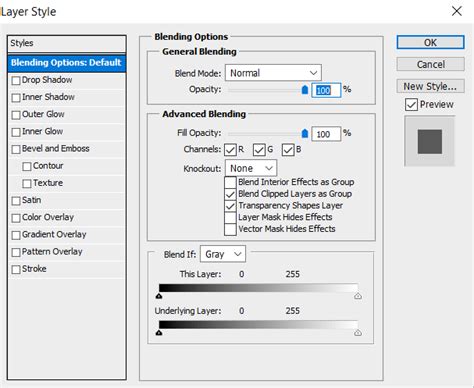
Task: Toggle the Preview checkbox
Action: coord(411,105)
